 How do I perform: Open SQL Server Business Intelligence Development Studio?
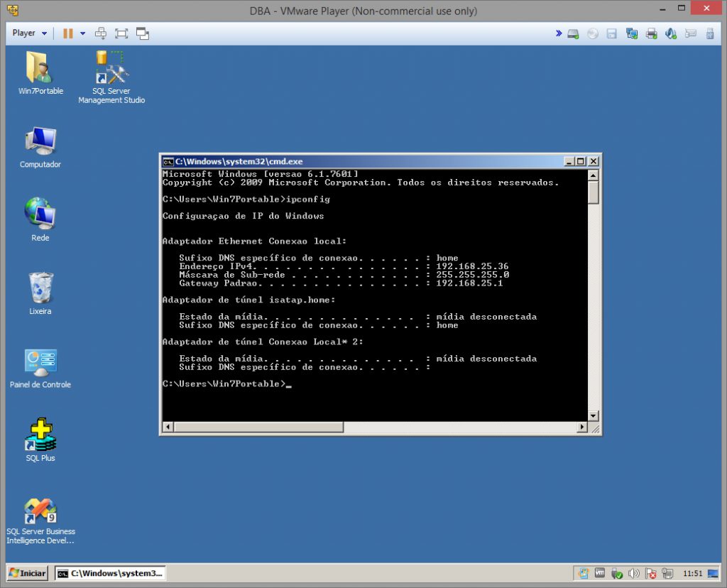[x=40, y=511]
